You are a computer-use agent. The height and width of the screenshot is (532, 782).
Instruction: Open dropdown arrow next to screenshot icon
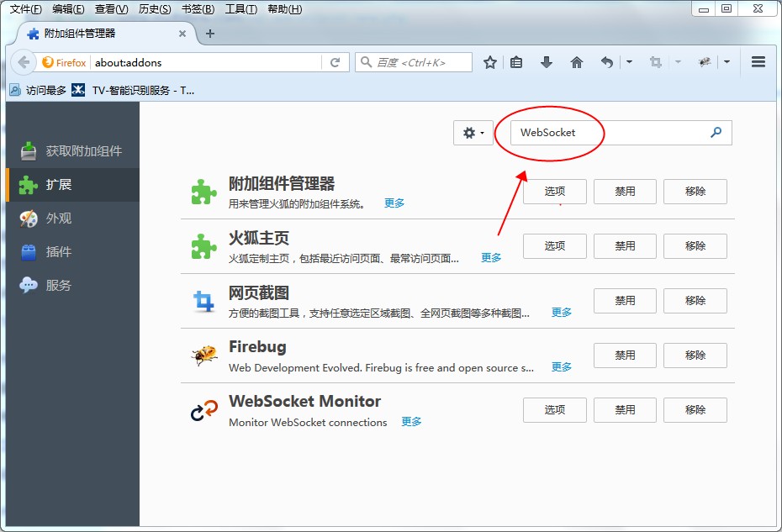(678, 62)
